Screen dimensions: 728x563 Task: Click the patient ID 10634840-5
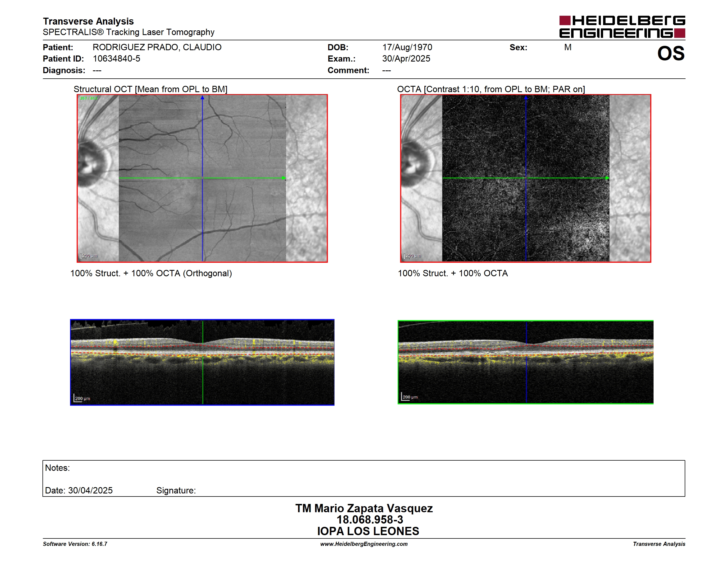(x=116, y=59)
